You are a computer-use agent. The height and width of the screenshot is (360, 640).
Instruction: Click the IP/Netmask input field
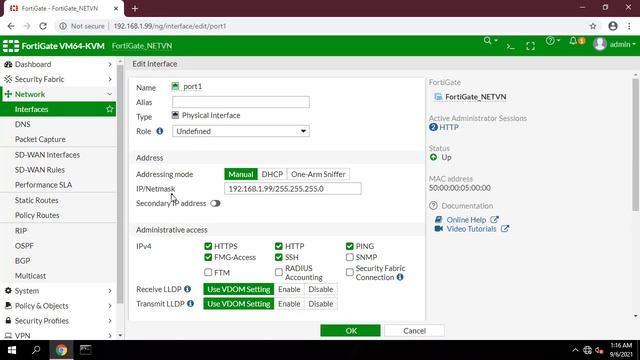(293, 189)
